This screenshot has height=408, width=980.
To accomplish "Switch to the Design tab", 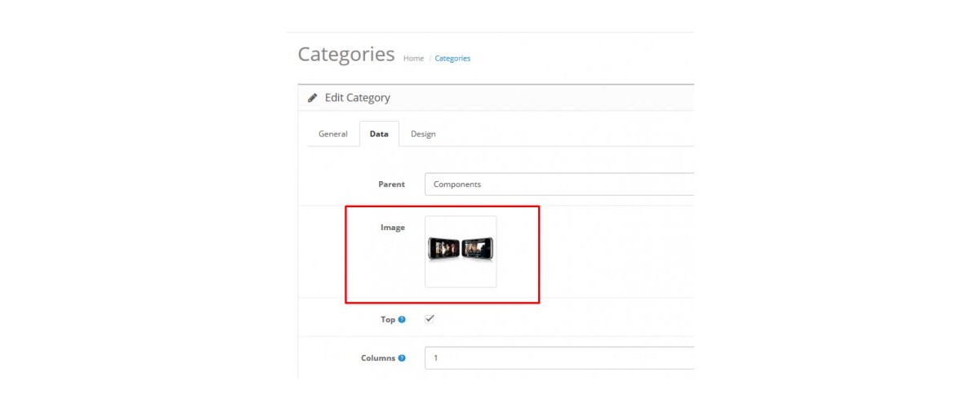I will pyautogui.click(x=423, y=134).
